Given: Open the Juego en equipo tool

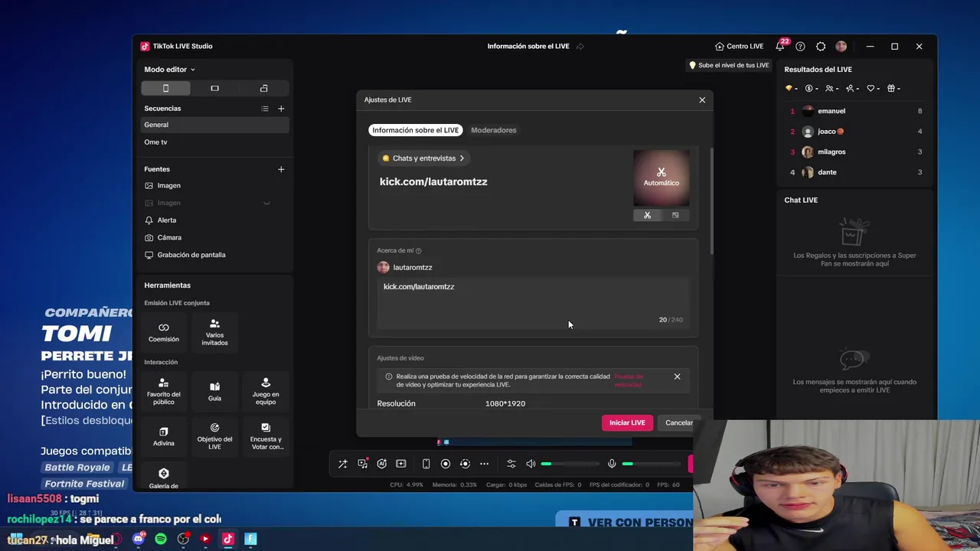Looking at the screenshot, I should tap(266, 391).
